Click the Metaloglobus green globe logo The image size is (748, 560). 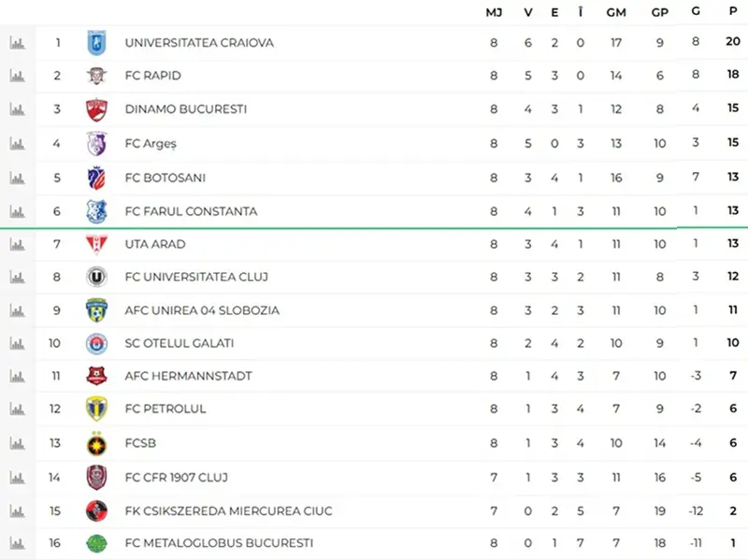tap(96, 543)
